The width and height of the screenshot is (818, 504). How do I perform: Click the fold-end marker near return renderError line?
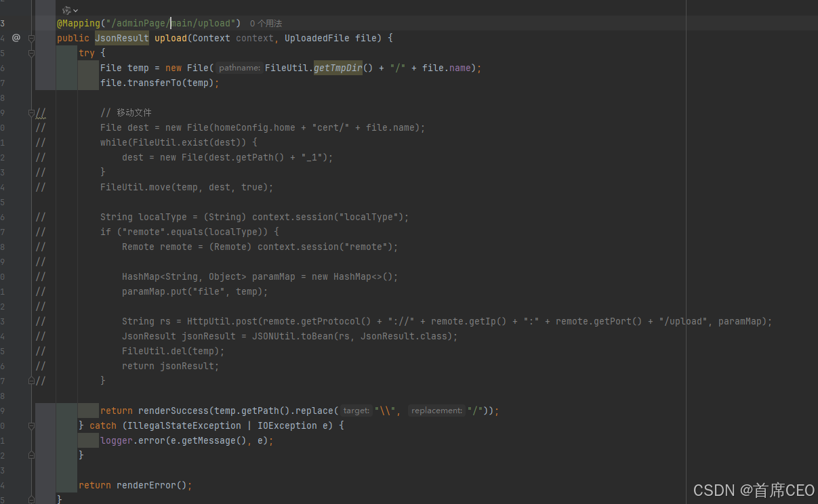pyautogui.click(x=31, y=500)
